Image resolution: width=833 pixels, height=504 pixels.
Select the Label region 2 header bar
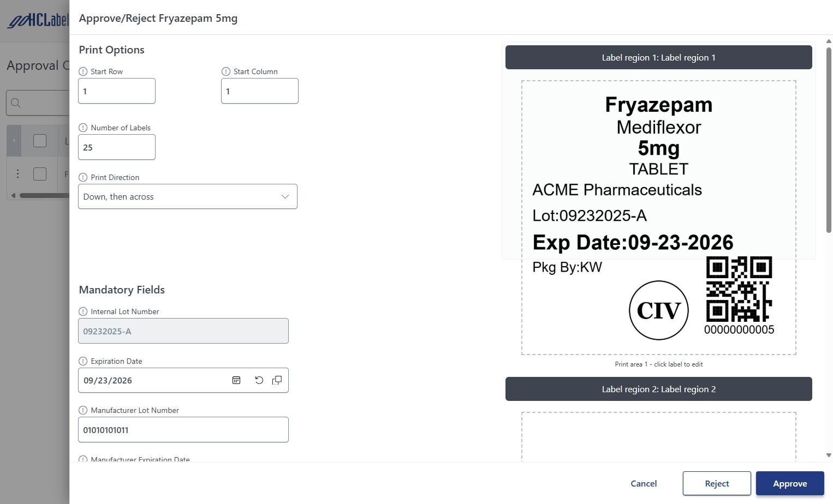(658, 389)
